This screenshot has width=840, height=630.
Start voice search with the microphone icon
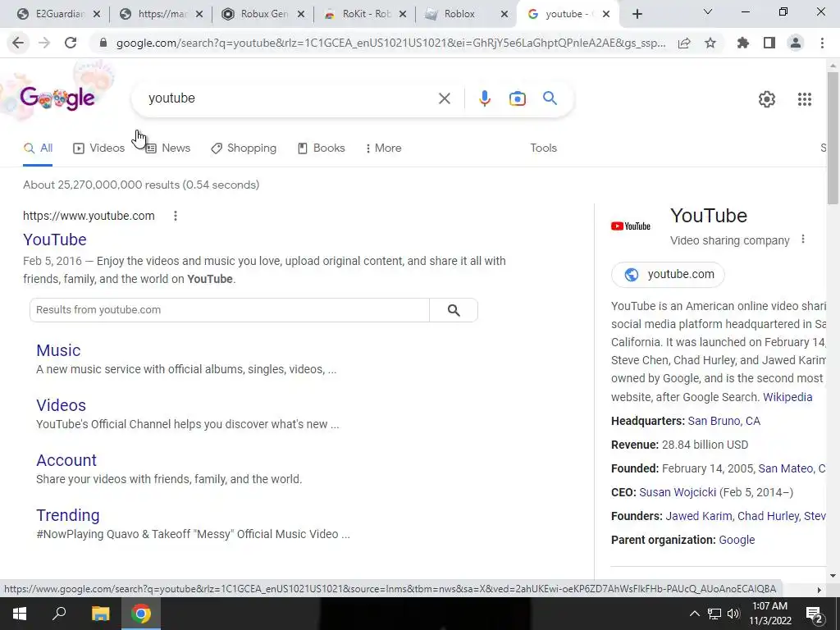(x=484, y=98)
